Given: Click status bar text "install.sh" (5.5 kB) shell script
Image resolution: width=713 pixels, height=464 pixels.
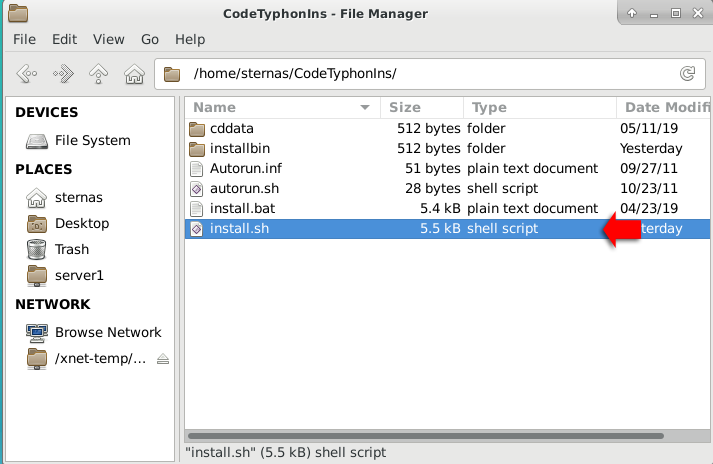Looking at the screenshot, I should point(286,453).
